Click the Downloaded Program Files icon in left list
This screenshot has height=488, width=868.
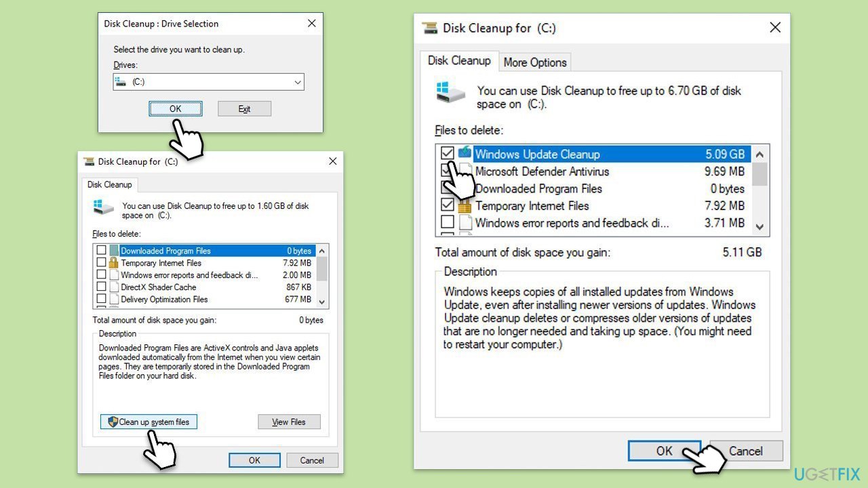tap(114, 251)
